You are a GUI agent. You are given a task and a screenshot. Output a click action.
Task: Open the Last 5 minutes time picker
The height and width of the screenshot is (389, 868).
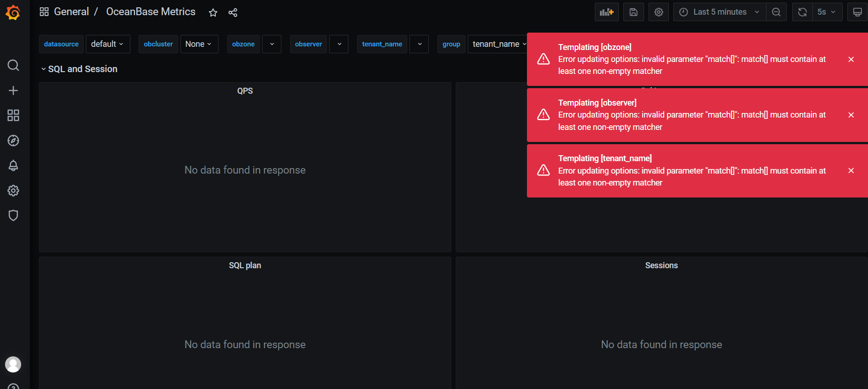[720, 12]
